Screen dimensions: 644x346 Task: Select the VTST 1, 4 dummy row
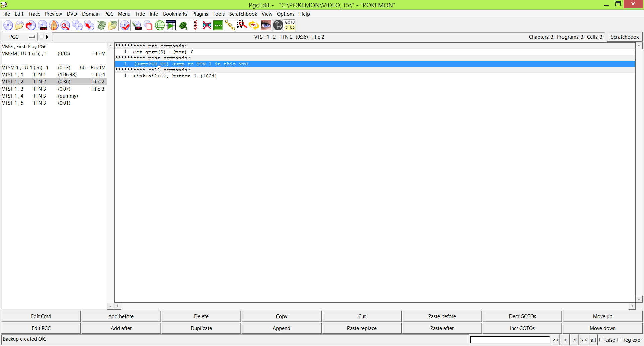54,96
